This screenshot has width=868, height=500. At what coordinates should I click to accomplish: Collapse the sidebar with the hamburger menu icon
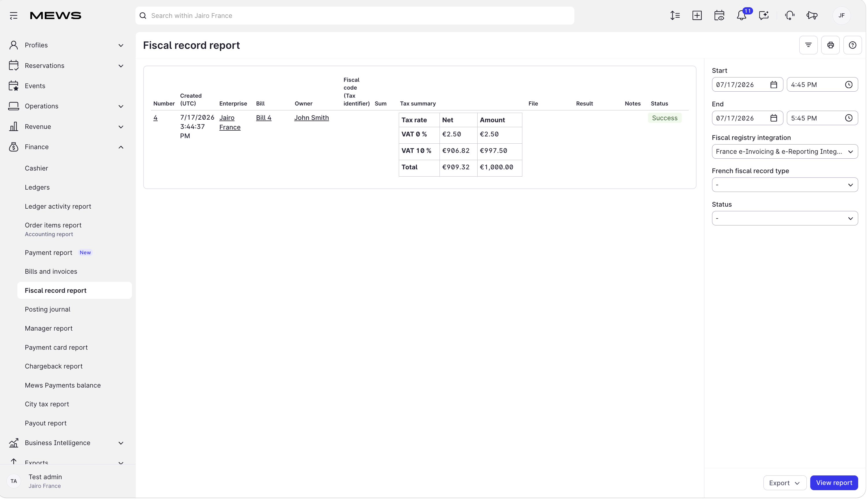tap(14, 15)
